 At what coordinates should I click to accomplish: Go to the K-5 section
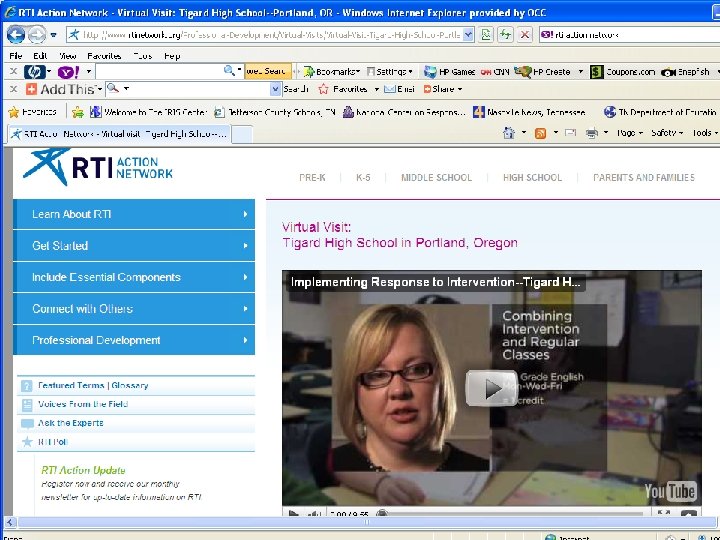point(363,178)
